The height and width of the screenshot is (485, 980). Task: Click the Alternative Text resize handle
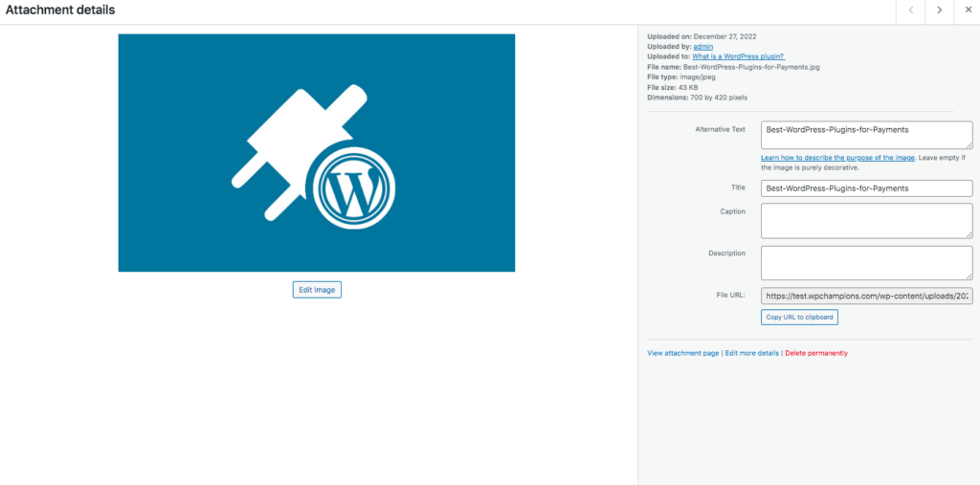tap(969, 145)
